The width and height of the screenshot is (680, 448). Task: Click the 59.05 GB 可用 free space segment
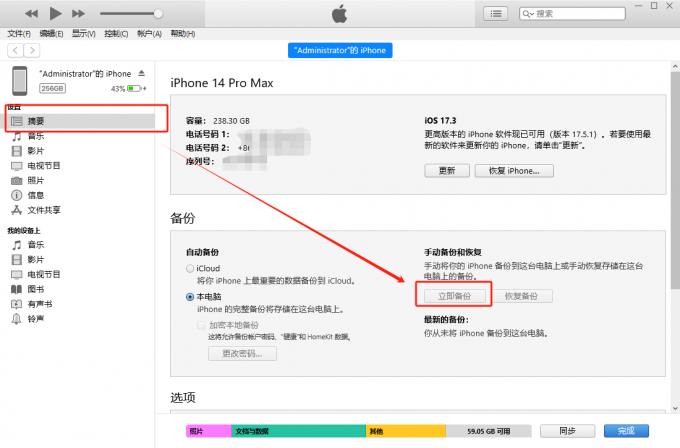pos(488,431)
